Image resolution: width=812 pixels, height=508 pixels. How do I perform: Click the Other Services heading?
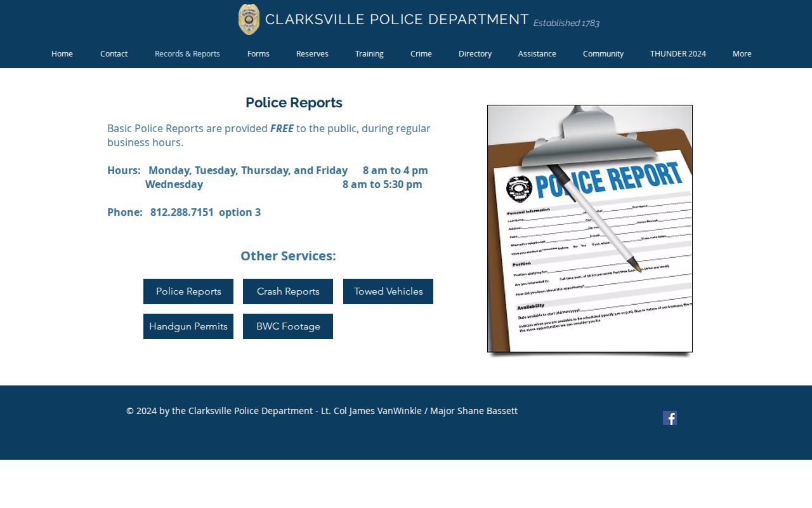[x=288, y=256]
